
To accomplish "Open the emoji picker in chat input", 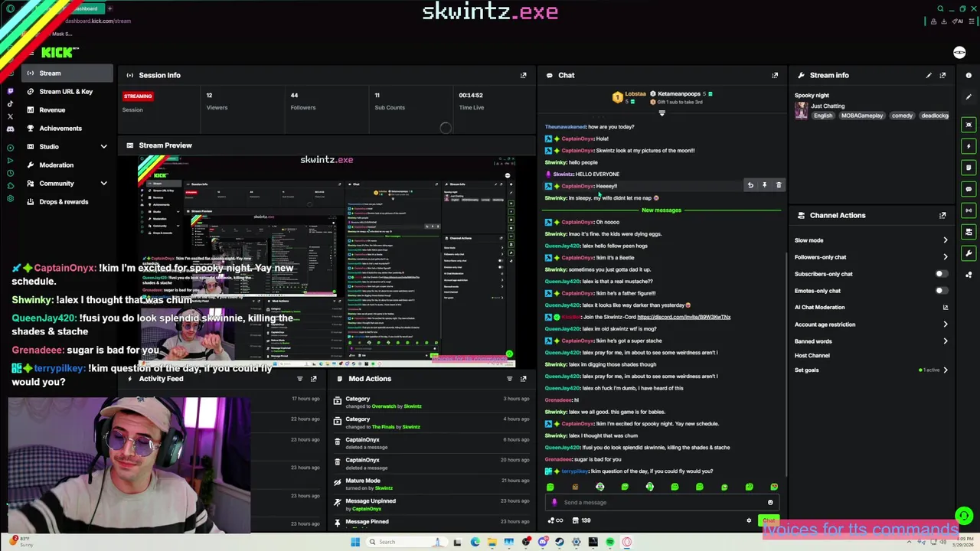I will (x=770, y=503).
